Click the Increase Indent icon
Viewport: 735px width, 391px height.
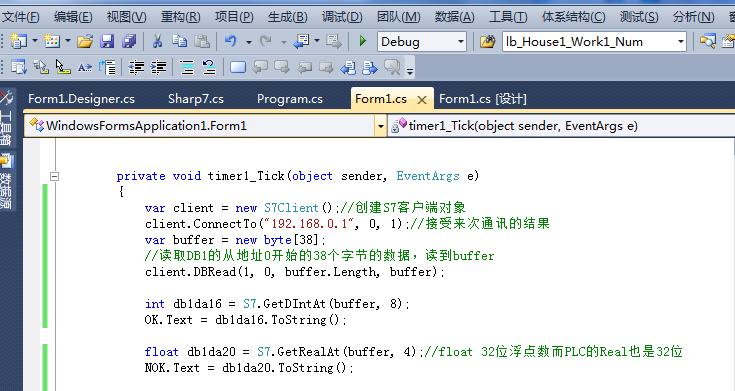158,67
